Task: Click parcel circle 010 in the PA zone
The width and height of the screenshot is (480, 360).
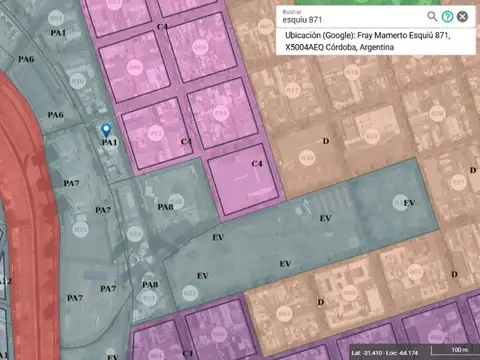Action: [x=77, y=81]
